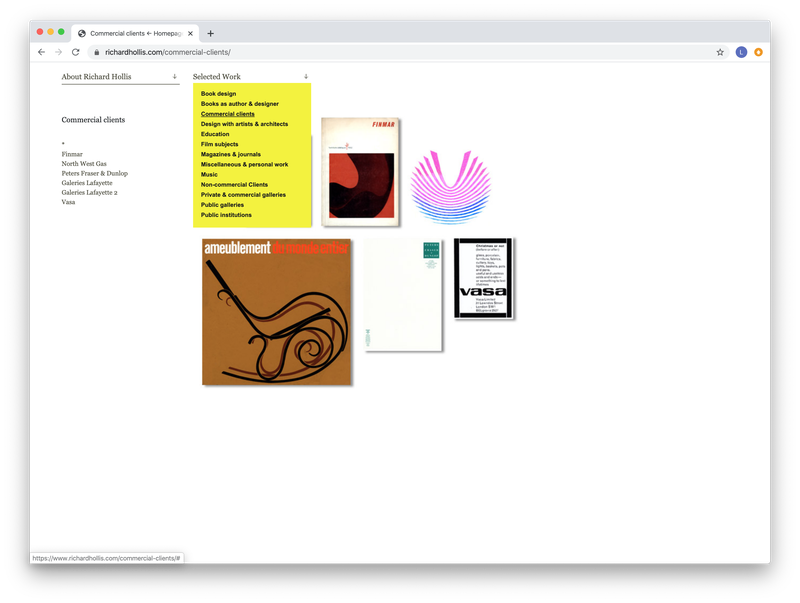
Task: Close the Commercial clients tab
Action: click(x=190, y=34)
